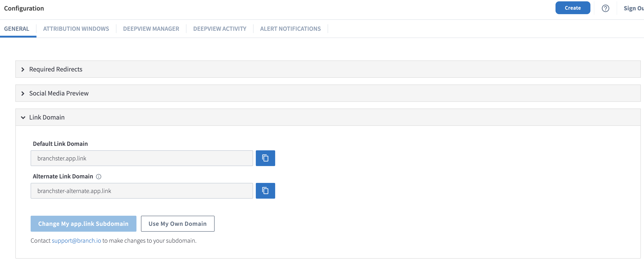Click the blue Create button
This screenshot has height=262, width=644.
(x=572, y=8)
